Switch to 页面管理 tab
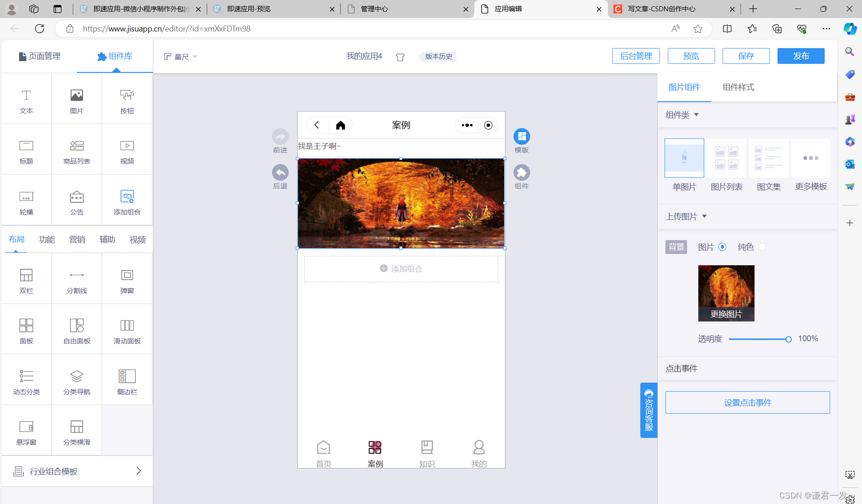The image size is (862, 504). (x=40, y=56)
